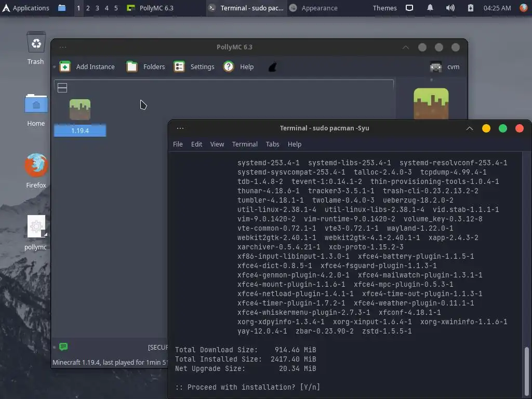Open the PollyMC window menu dots
Image resolution: width=532 pixels, height=399 pixels.
pyautogui.click(x=63, y=47)
